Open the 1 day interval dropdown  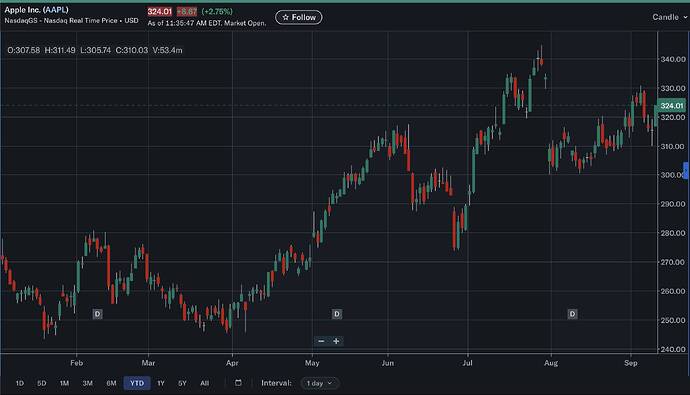click(320, 383)
